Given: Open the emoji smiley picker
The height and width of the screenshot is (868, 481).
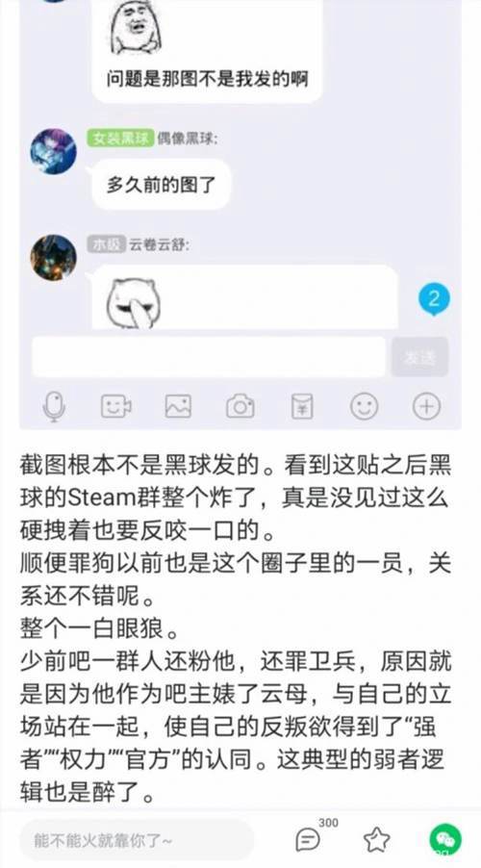Looking at the screenshot, I should tap(365, 407).
